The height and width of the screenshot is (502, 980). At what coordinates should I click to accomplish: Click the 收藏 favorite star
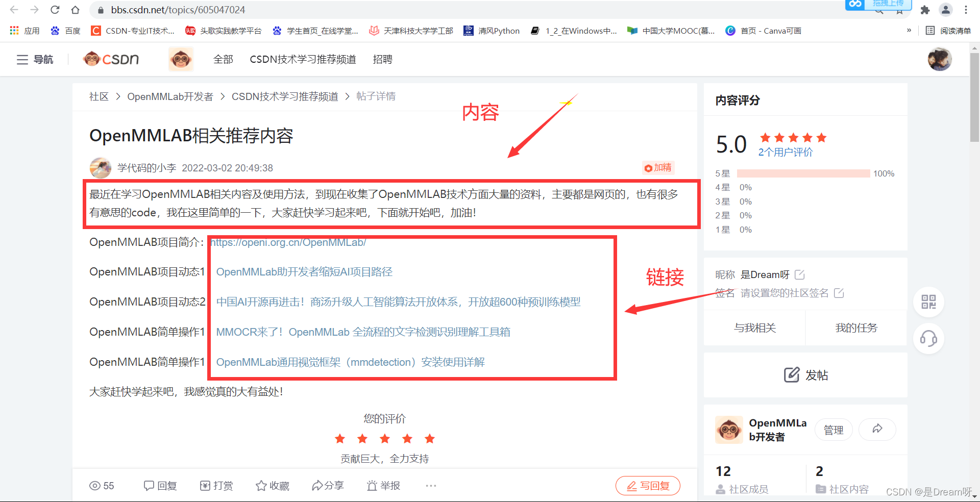[x=273, y=486]
